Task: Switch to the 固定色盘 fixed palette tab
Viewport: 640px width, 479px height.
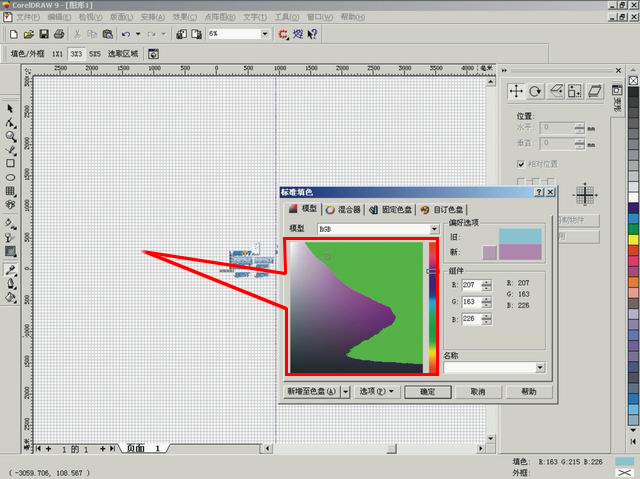Action: (x=390, y=210)
